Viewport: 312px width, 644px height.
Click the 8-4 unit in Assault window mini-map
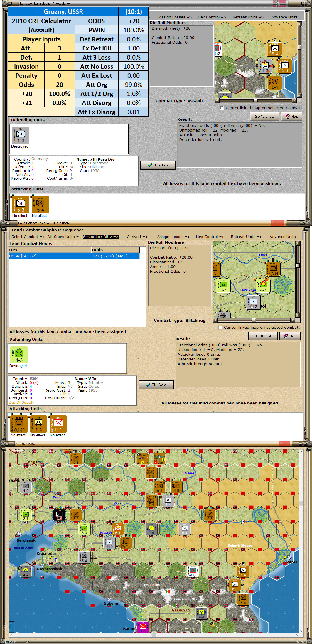[275, 50]
